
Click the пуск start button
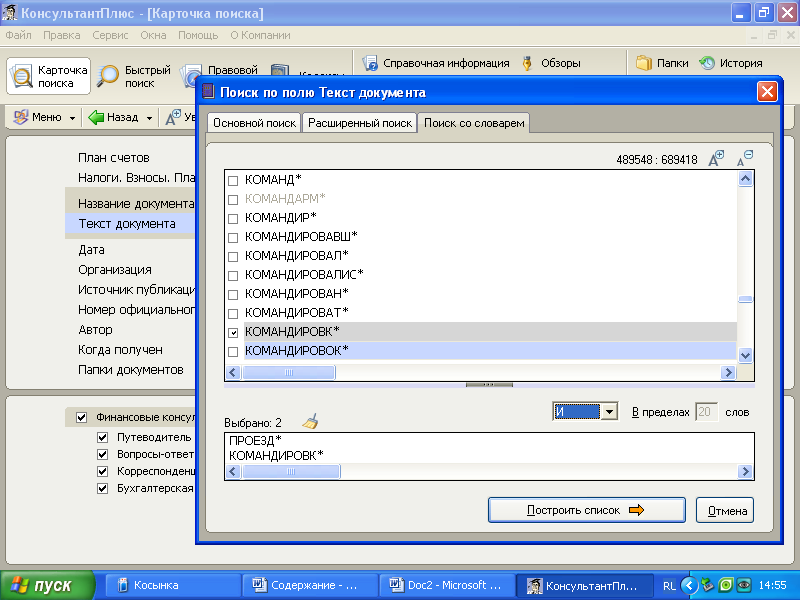[47, 585]
